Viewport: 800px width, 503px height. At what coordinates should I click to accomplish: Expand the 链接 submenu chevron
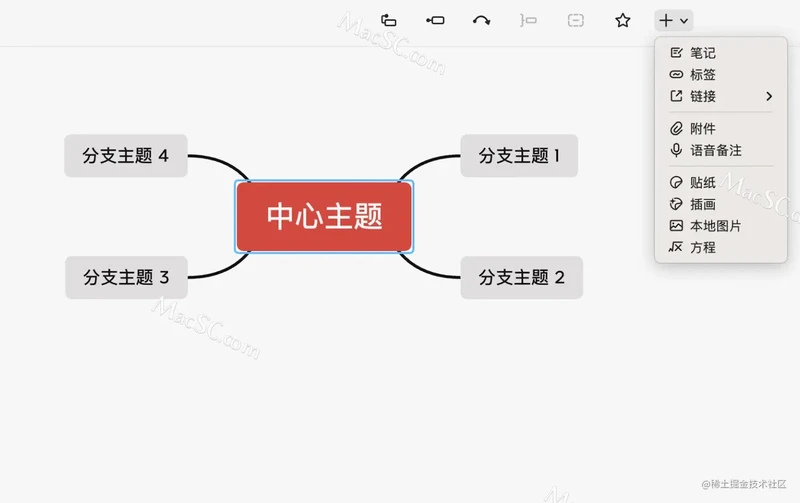769,96
